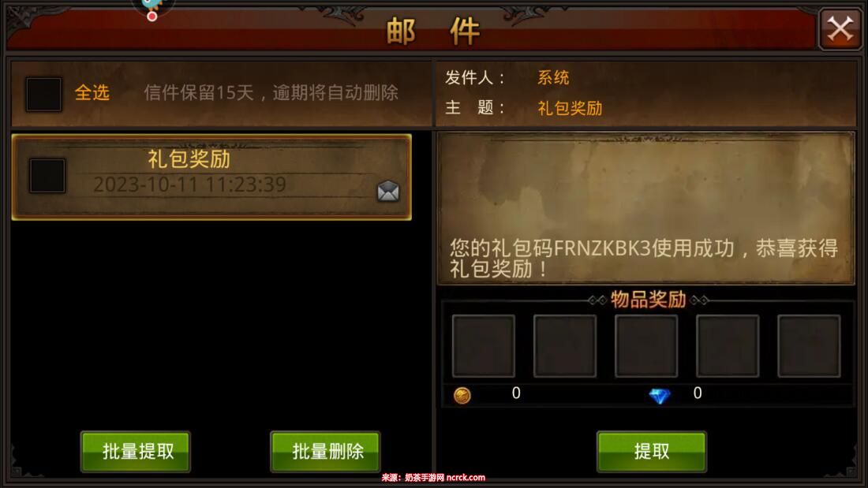Viewport: 868px width, 488px height.
Task: Open the envelope icon on 礼包奖励 mail
Action: point(388,191)
